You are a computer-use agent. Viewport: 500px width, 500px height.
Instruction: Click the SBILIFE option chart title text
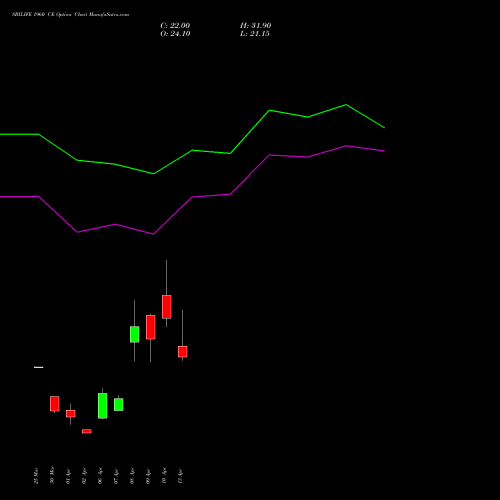pos(70,15)
